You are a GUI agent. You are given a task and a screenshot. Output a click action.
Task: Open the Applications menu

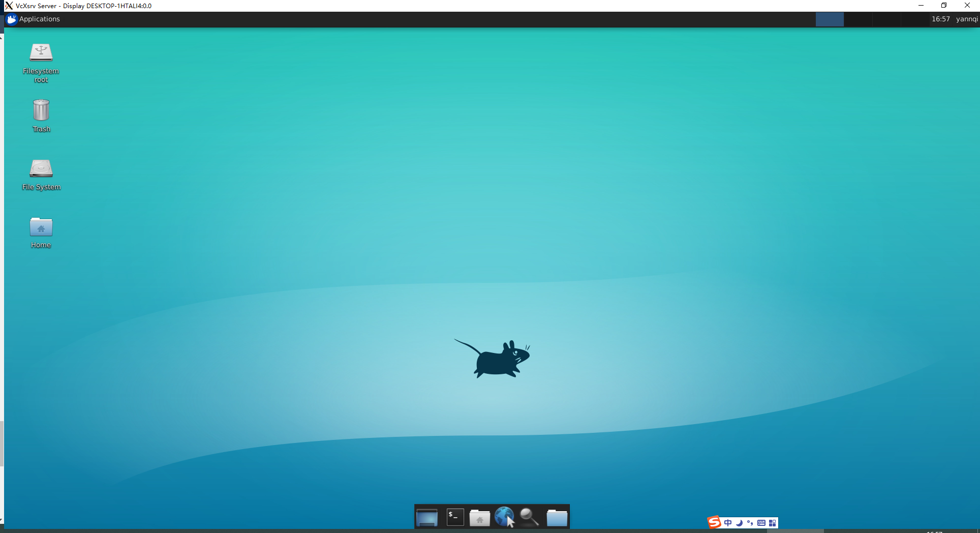(34, 19)
